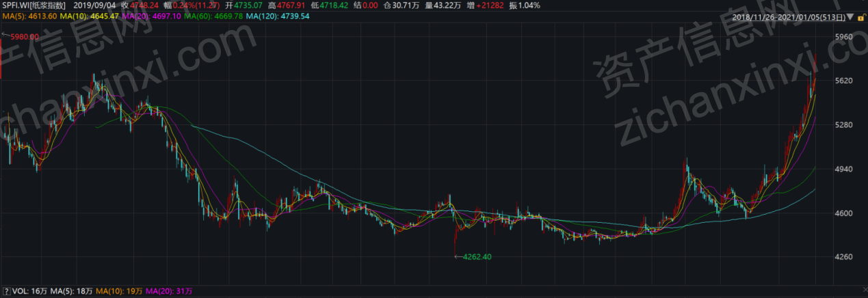Click the 4262.40 low price marker
The width and height of the screenshot is (868, 298).
(x=477, y=257)
